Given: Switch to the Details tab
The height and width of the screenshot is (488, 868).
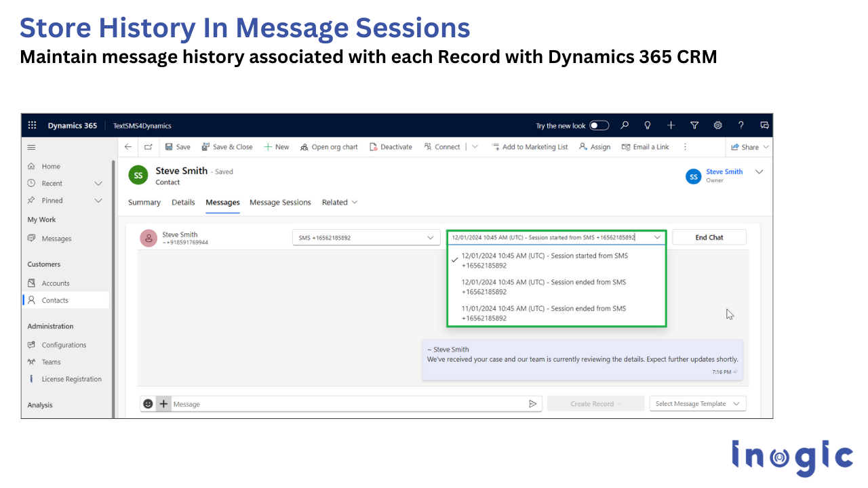Looking at the screenshot, I should click(x=183, y=203).
